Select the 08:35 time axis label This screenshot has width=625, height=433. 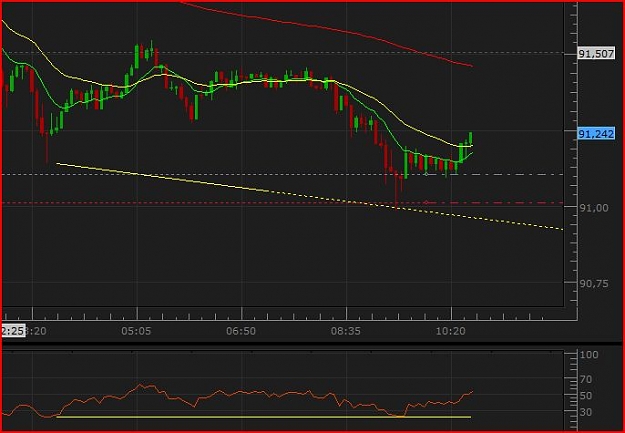[x=346, y=331]
